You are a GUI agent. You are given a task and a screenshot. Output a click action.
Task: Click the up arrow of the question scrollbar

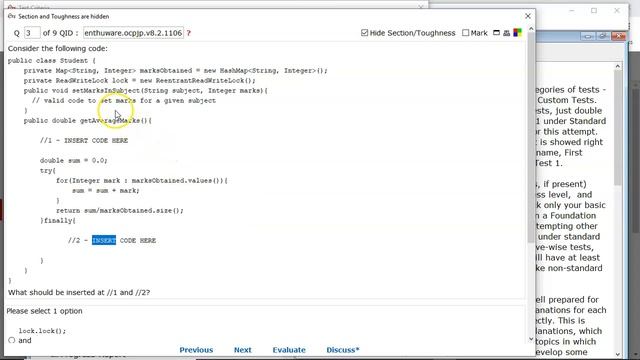pos(531,29)
